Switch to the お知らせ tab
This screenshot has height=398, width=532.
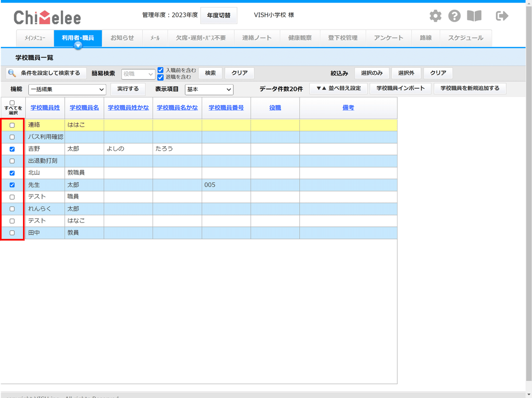122,38
